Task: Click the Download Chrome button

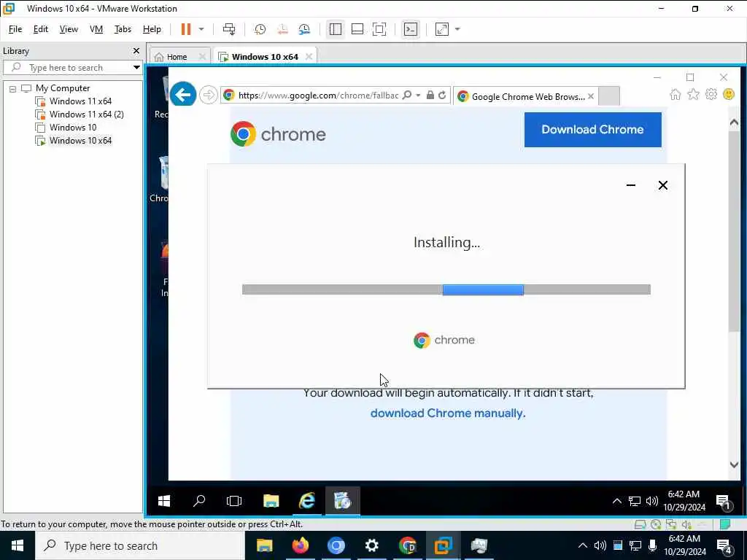Action: pyautogui.click(x=592, y=130)
